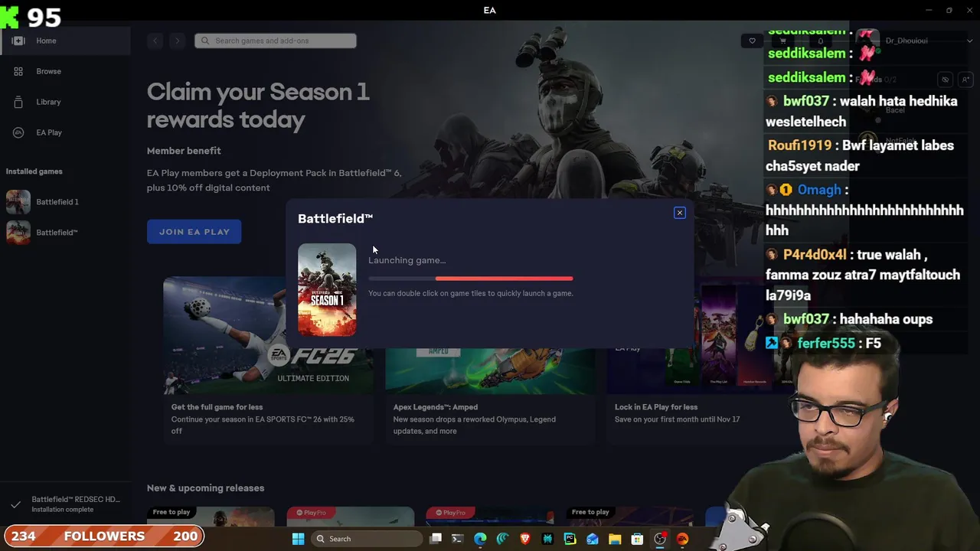Screen dimensions: 980x551
Task: Open File Explorer from the taskbar
Action: 615,539
